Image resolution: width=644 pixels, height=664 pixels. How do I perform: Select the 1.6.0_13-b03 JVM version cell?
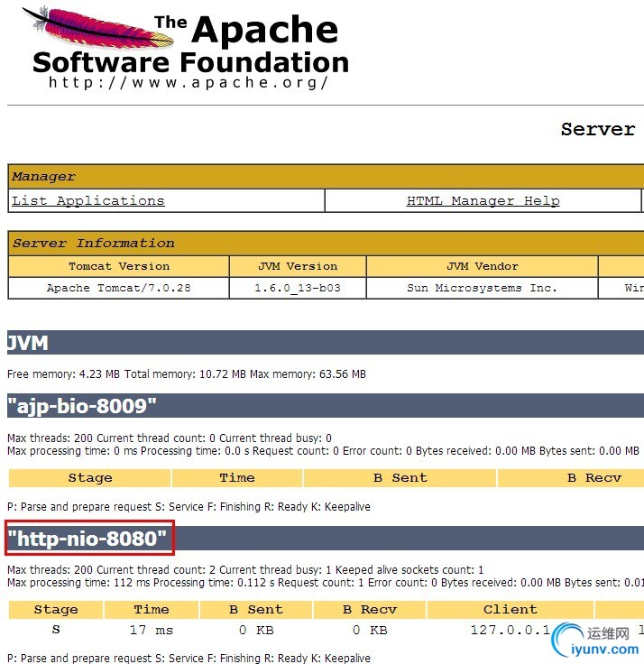[298, 288]
